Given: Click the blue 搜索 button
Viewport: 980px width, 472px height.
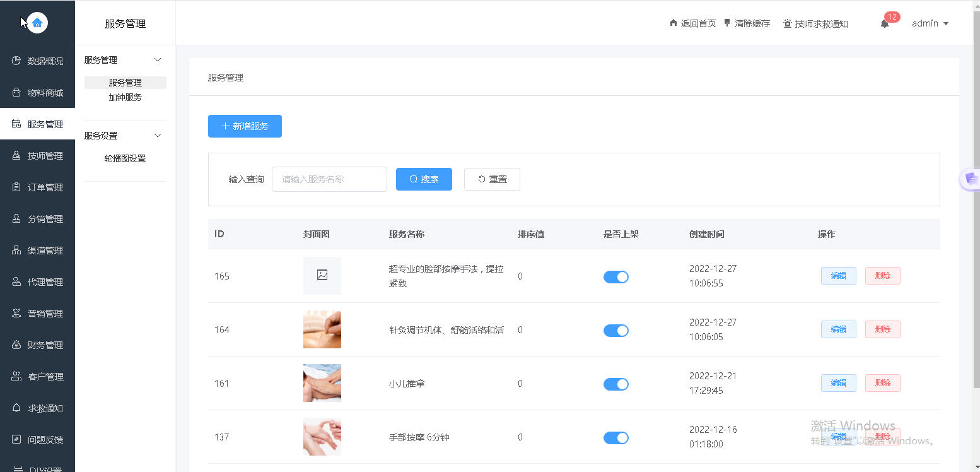Looking at the screenshot, I should [424, 179].
